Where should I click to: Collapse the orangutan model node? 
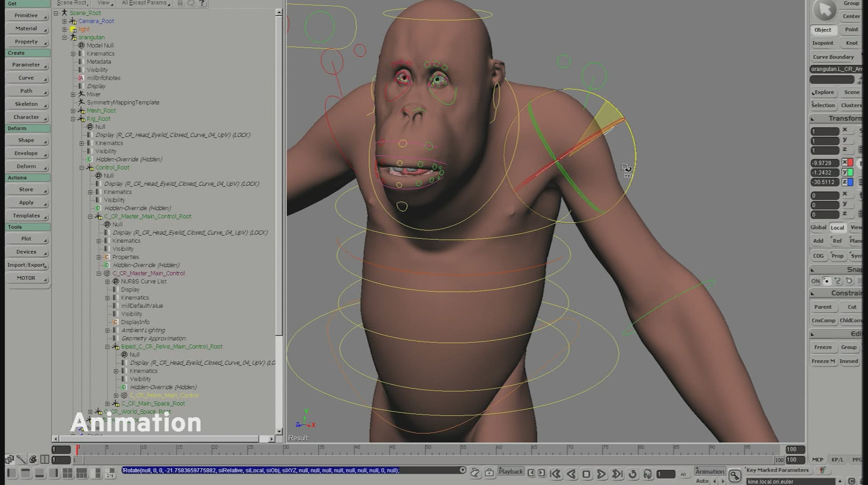(65, 38)
